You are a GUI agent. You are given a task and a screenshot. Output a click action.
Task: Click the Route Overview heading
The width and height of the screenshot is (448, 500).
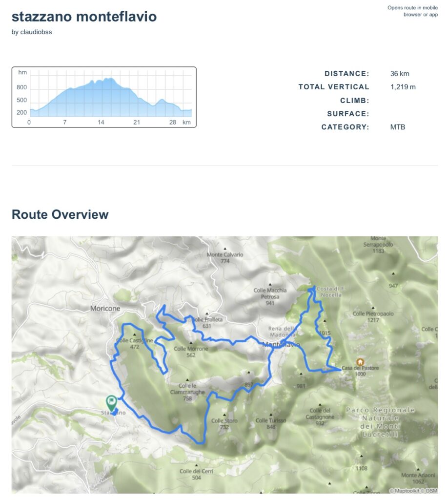pos(60,214)
